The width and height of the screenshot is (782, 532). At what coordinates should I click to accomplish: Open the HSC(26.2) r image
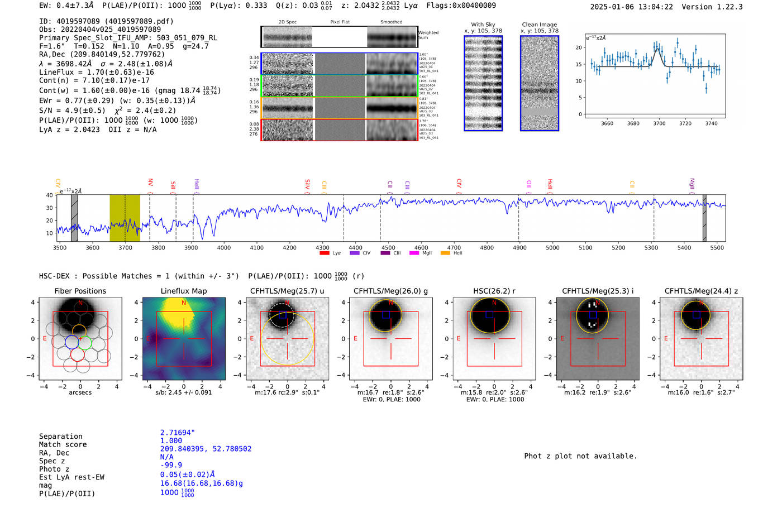[x=494, y=338]
